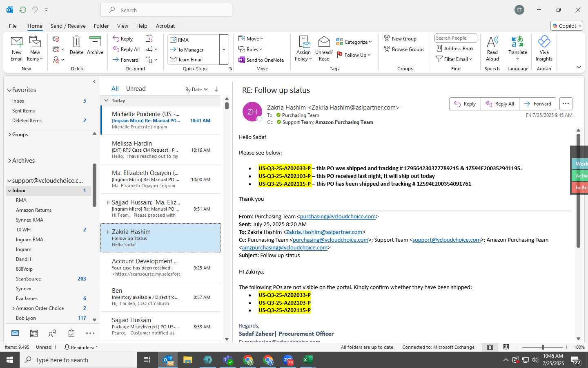Open the ScanSource folder
588x368 pixels.
[28, 279]
